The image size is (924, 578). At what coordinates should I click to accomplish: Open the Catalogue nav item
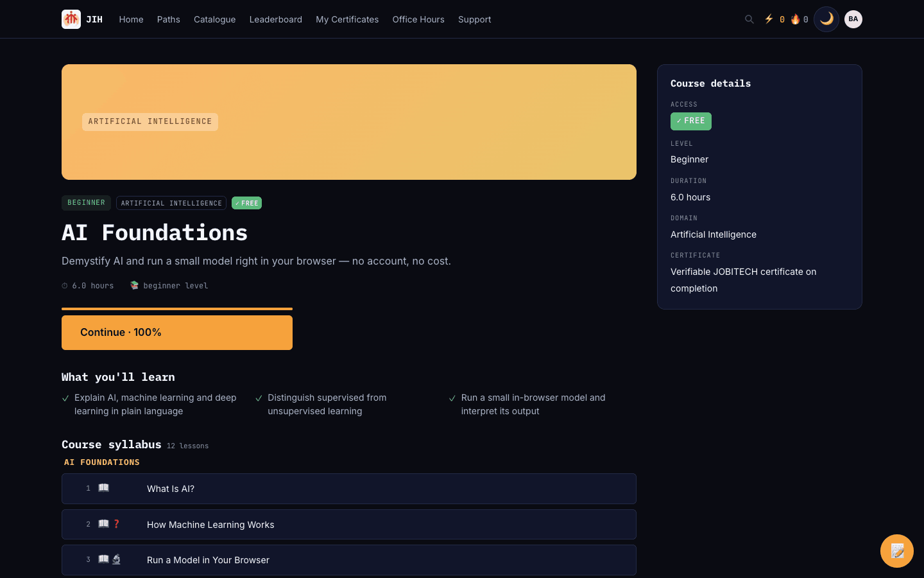click(x=215, y=19)
